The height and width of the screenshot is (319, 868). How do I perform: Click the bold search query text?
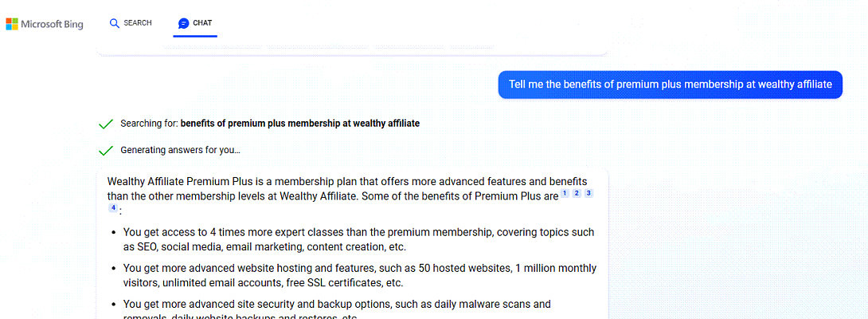(299, 124)
